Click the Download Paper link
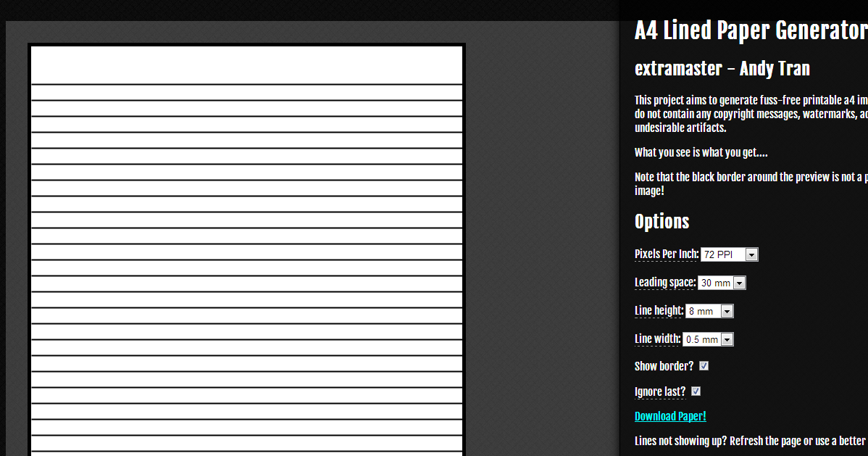868x456 pixels. pos(669,415)
